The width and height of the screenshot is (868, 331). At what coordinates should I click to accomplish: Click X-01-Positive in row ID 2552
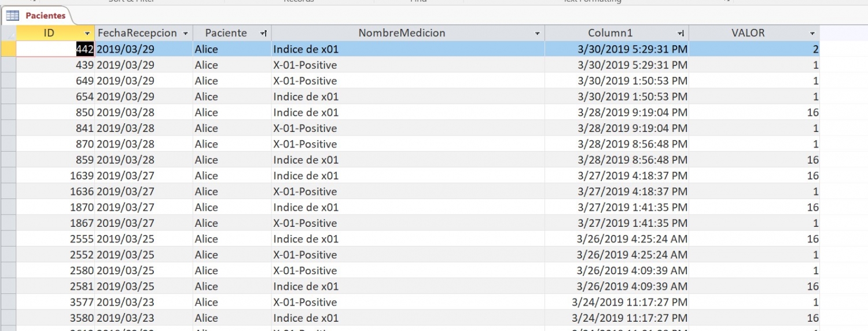pyautogui.click(x=305, y=255)
